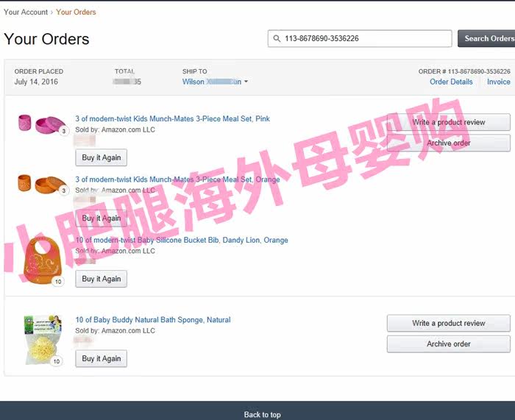
Task: Buy the orange meal set again
Action: click(102, 218)
